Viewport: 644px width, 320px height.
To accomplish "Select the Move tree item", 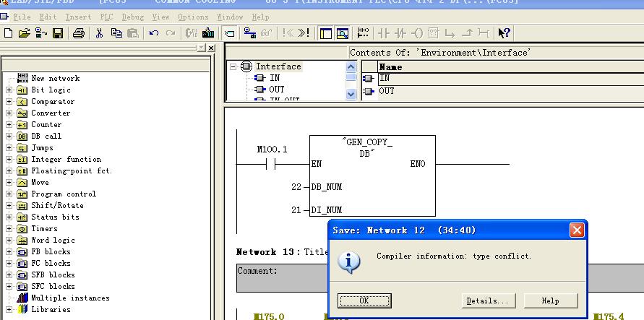I will (40, 182).
